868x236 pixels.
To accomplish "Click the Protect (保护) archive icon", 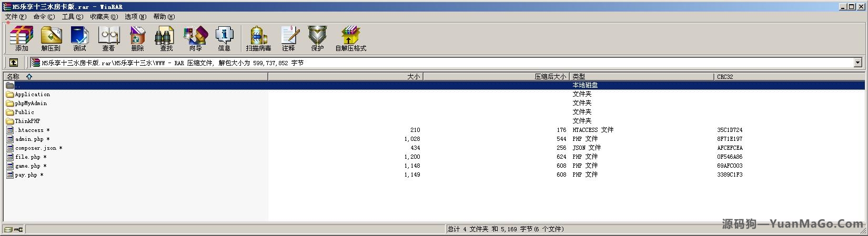I will click(x=317, y=38).
